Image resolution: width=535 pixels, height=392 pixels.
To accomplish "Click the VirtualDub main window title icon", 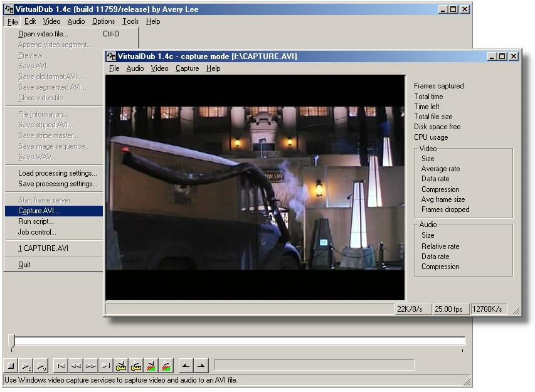I will (x=9, y=9).
